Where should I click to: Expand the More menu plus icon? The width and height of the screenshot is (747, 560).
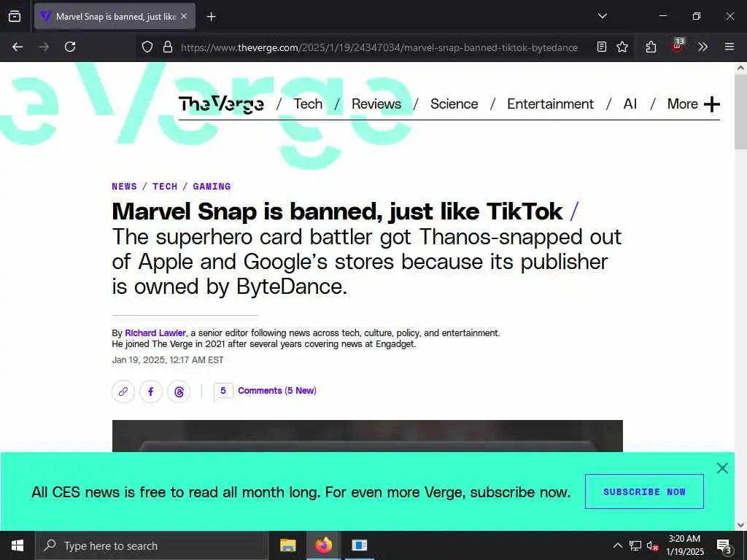(x=711, y=104)
